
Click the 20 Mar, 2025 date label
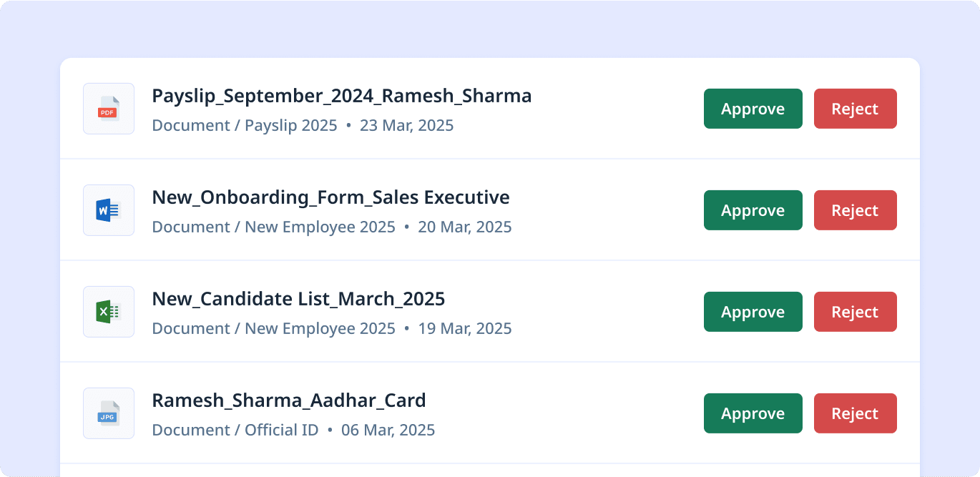(465, 227)
